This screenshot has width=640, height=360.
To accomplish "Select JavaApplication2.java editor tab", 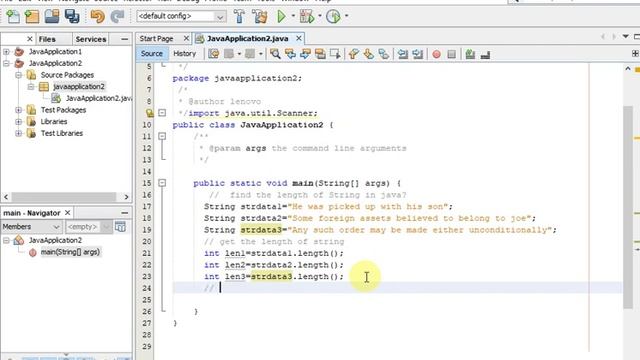I will pos(247,38).
